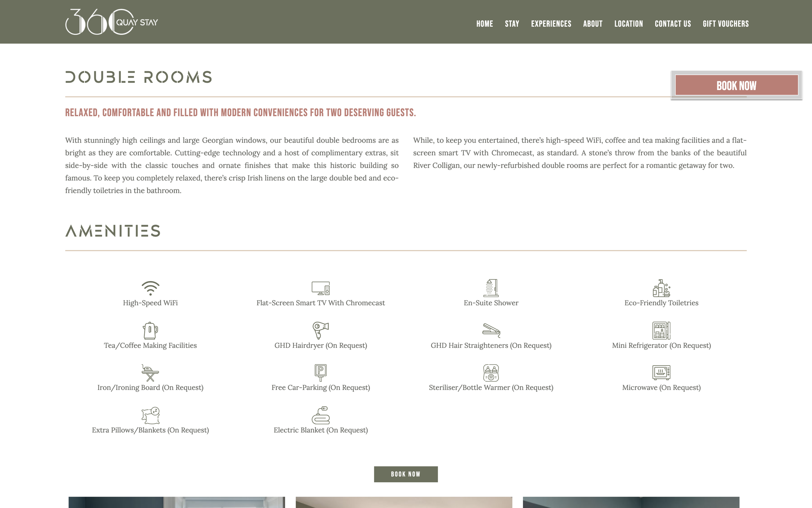Screen dimensions: 812x508
Task: Click the Tea/Coffee kettle icon
Action: (x=150, y=331)
